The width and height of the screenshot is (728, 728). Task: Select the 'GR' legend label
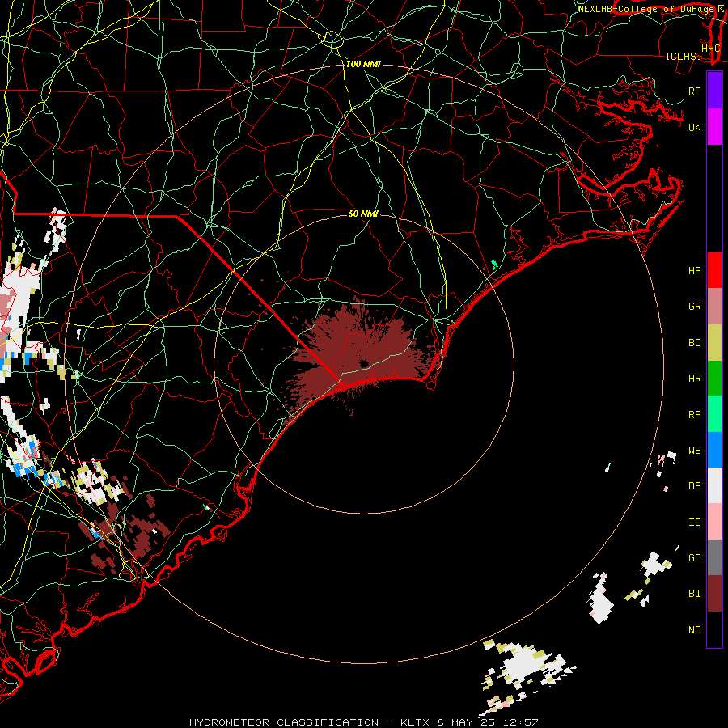[x=695, y=307]
